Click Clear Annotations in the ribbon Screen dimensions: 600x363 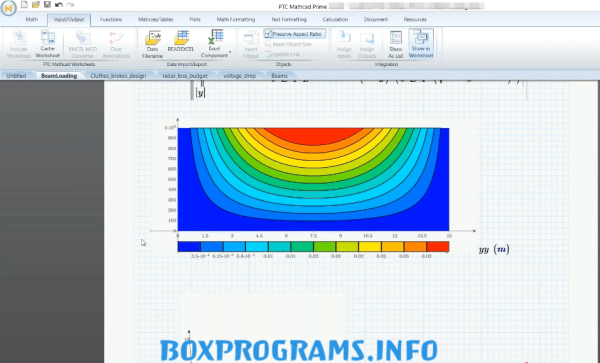tap(116, 45)
